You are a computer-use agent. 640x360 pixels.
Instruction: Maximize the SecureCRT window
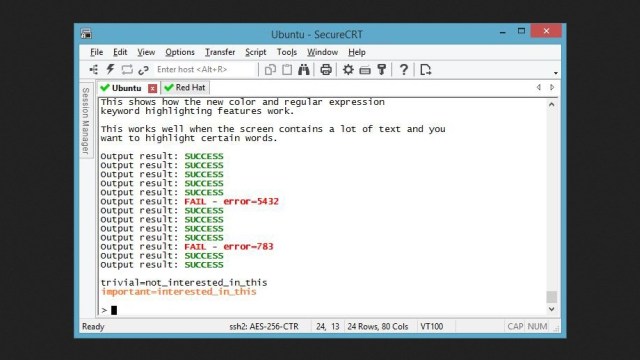521,31
